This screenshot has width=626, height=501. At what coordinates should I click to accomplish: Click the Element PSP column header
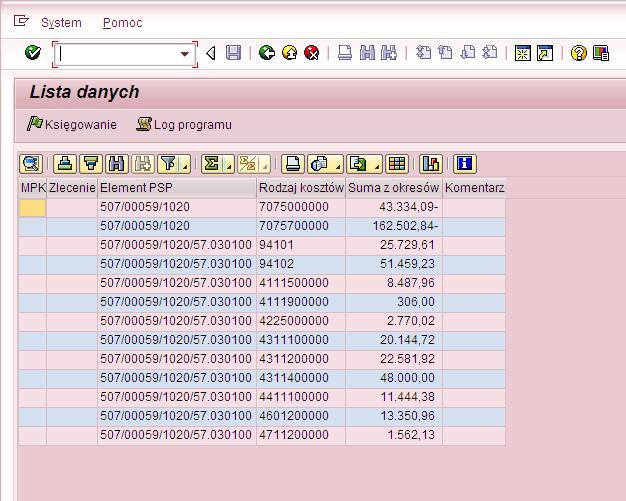[177, 188]
